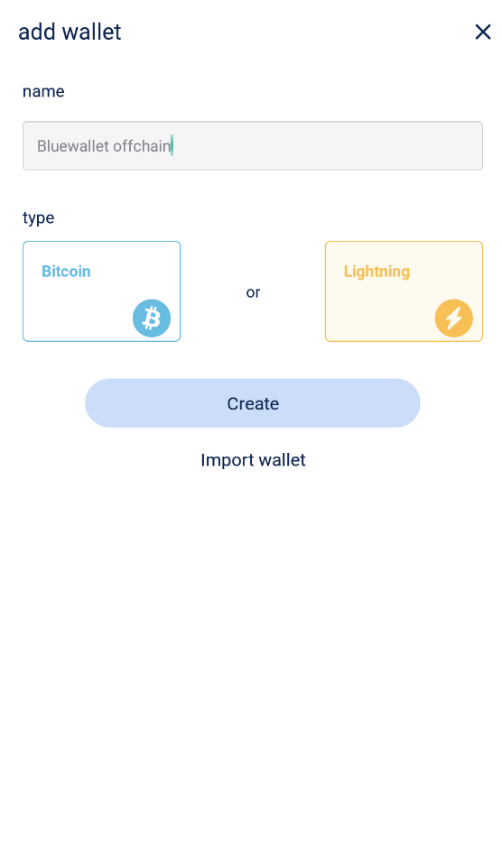This screenshot has height=868, width=502.
Task: Tap the Create button
Action: click(x=253, y=403)
